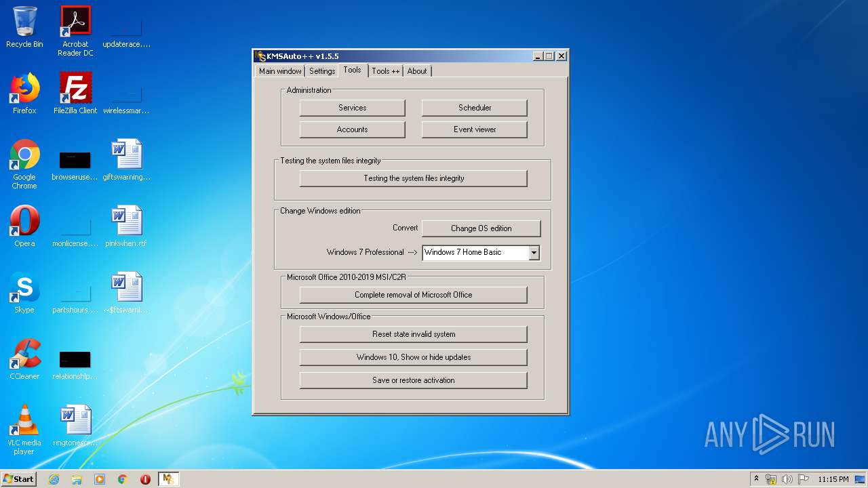Screen dimensions: 868x488
Task: Select the ~$ftswarni temp Word file
Action: click(126, 293)
